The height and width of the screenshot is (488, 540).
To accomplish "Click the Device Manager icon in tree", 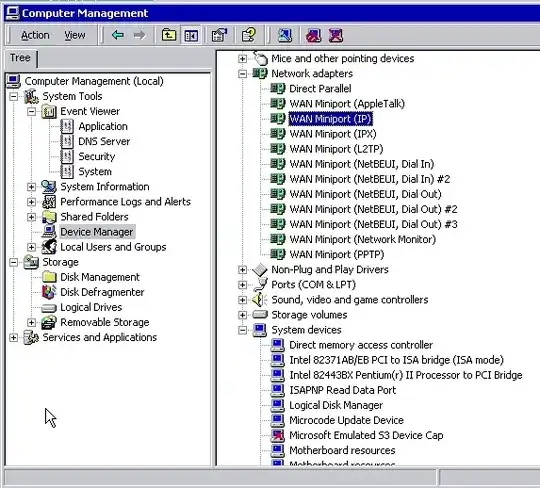I will click(x=49, y=232).
